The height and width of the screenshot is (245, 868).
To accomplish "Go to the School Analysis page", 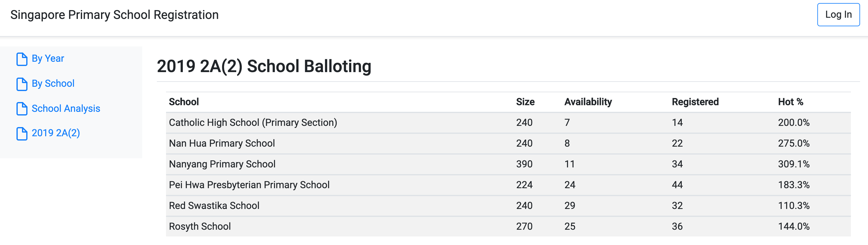I will pos(66,108).
